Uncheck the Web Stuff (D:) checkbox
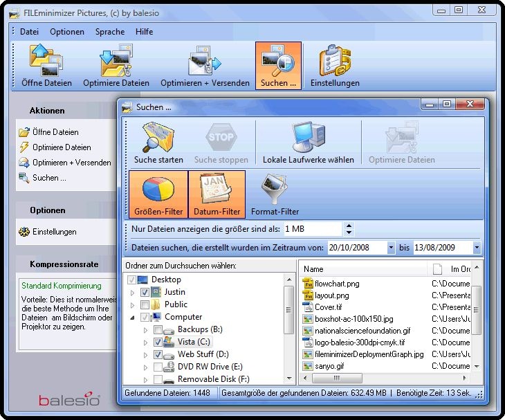Viewport: 505px width, 420px height. click(x=158, y=355)
